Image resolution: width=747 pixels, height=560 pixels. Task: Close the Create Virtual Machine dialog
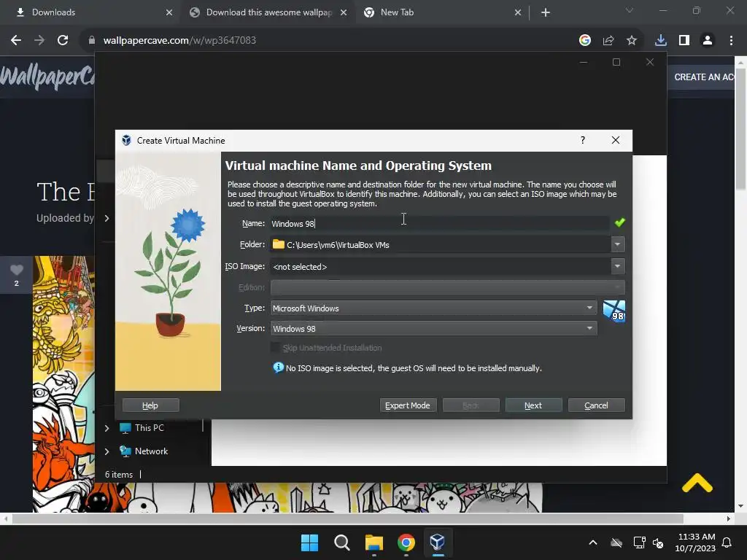[x=616, y=140]
